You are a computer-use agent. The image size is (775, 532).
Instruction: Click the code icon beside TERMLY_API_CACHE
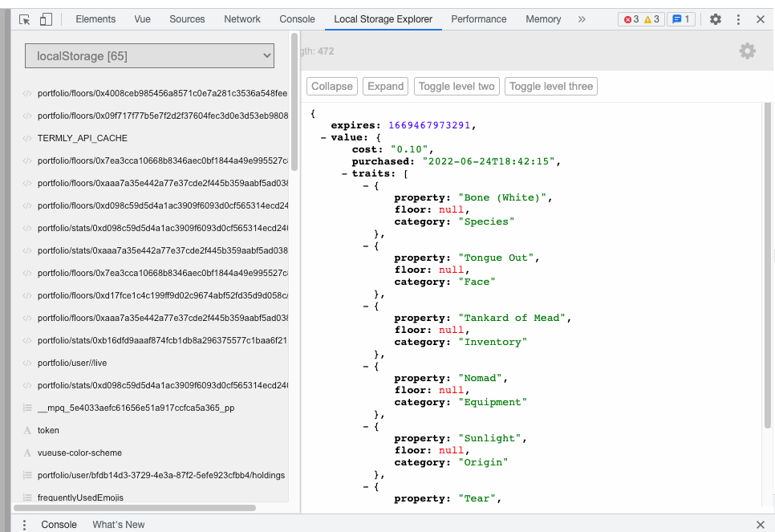click(x=27, y=138)
